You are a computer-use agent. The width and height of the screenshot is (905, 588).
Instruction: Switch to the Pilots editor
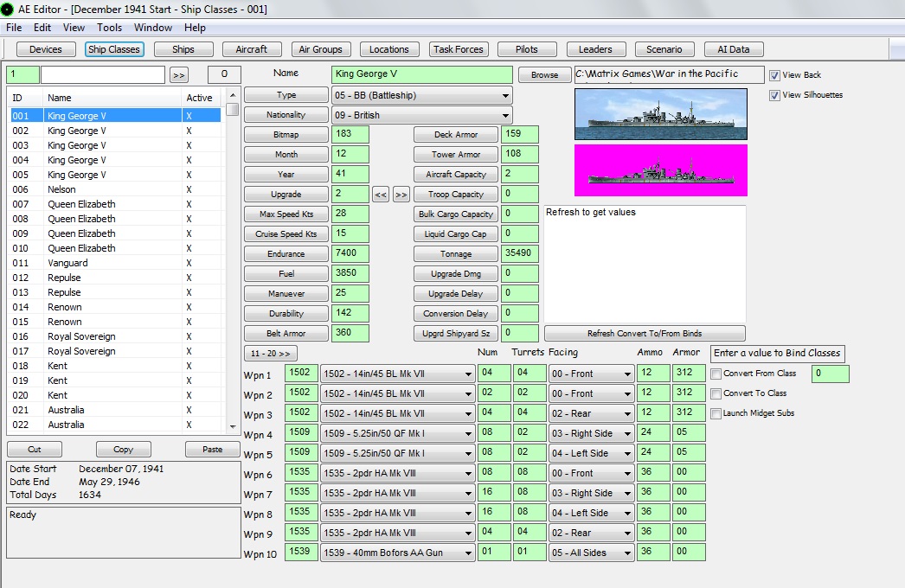(x=526, y=49)
